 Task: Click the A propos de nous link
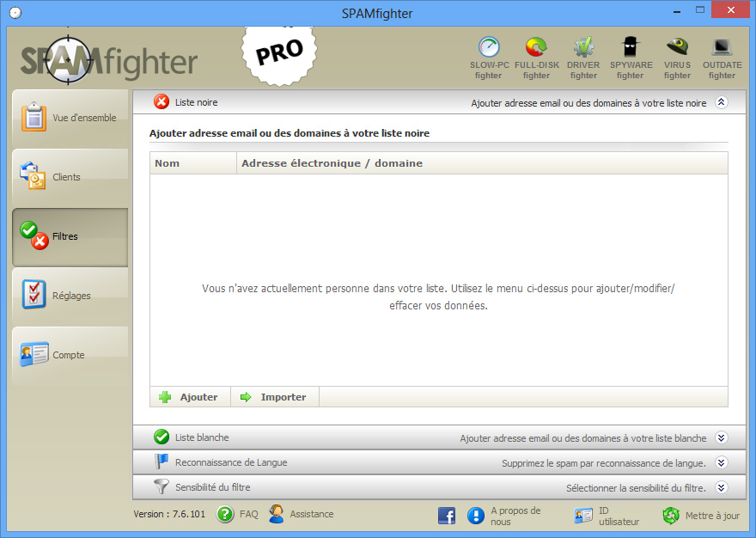click(515, 516)
